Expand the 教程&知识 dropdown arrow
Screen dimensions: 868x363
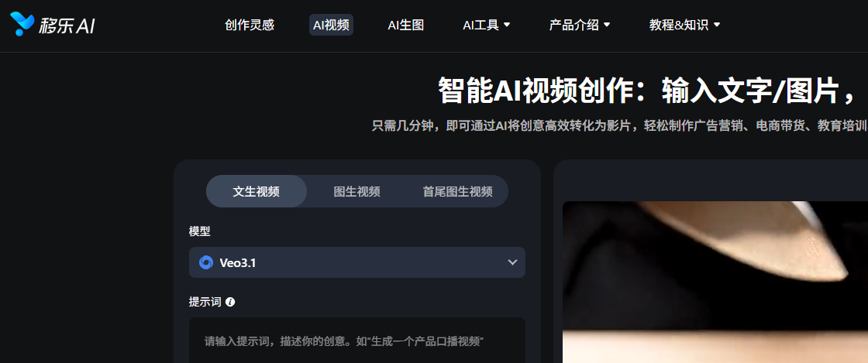coord(717,25)
